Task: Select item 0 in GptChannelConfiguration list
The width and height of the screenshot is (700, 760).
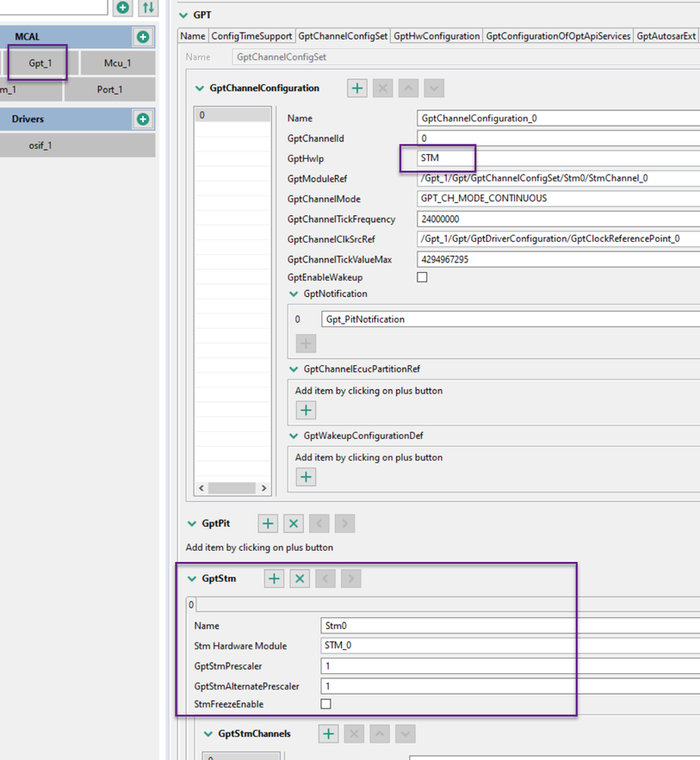Action: click(232, 115)
